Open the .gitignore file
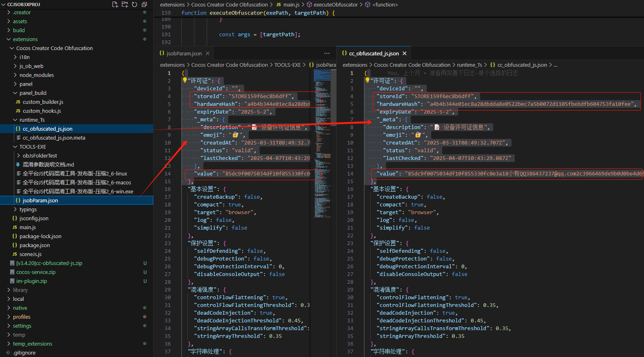Screen dimensions: 644x357 24,353
